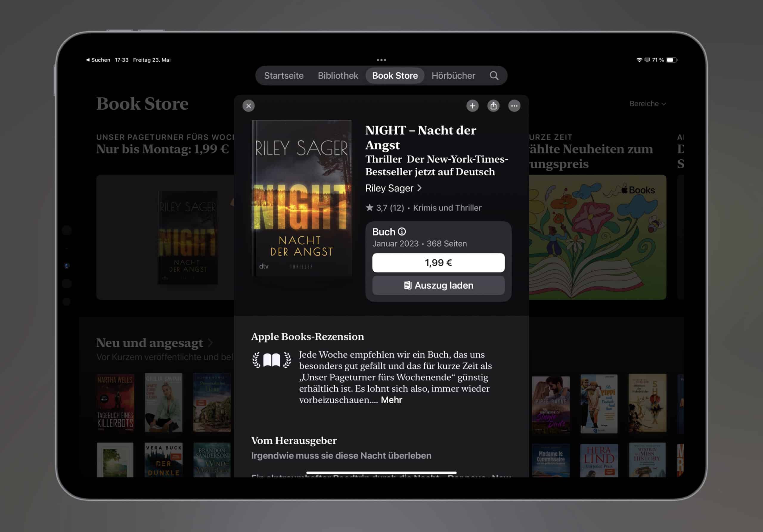Open the NIGHT cover in Pageturner banner
The height and width of the screenshot is (532, 763).
click(187, 237)
